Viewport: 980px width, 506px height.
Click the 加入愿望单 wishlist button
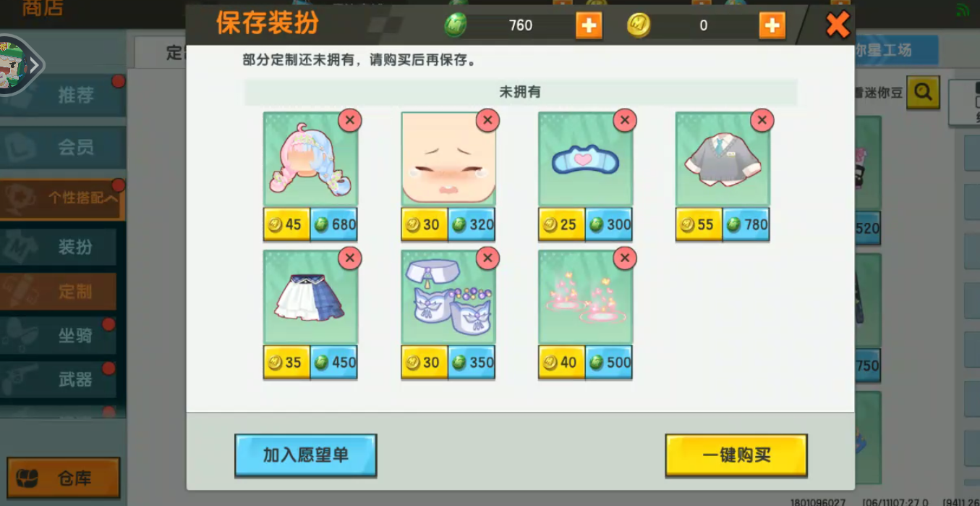(x=306, y=455)
